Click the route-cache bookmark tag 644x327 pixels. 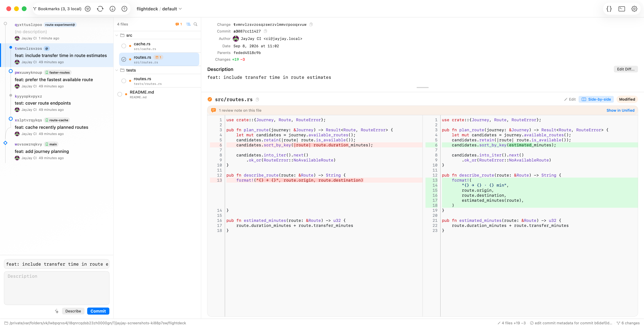[x=57, y=120]
